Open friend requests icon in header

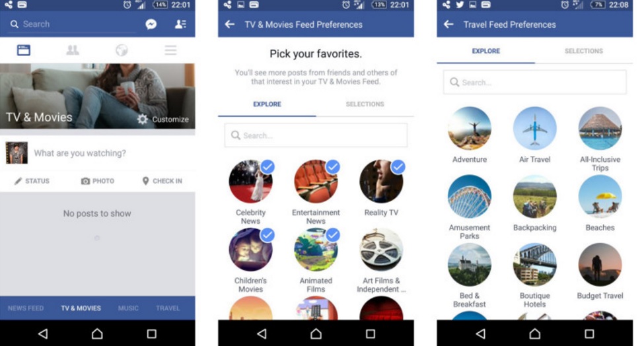coord(180,24)
